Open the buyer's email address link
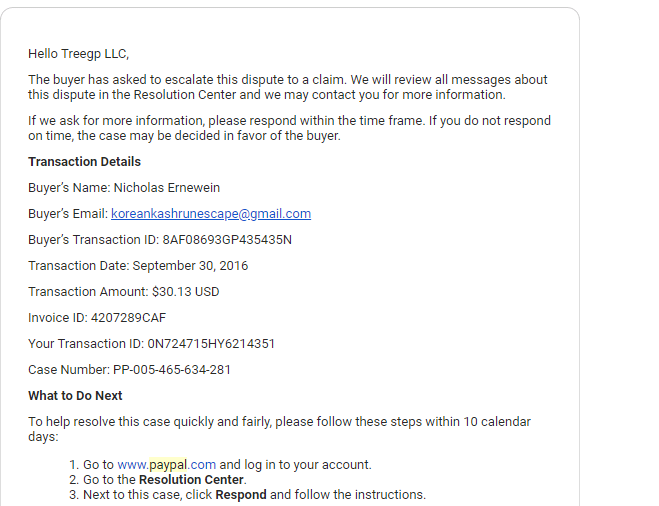 point(211,213)
